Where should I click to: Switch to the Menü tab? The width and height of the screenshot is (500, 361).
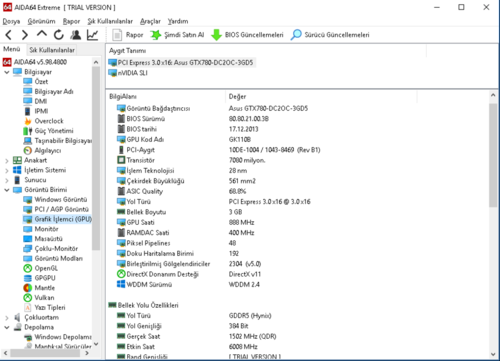(12, 49)
